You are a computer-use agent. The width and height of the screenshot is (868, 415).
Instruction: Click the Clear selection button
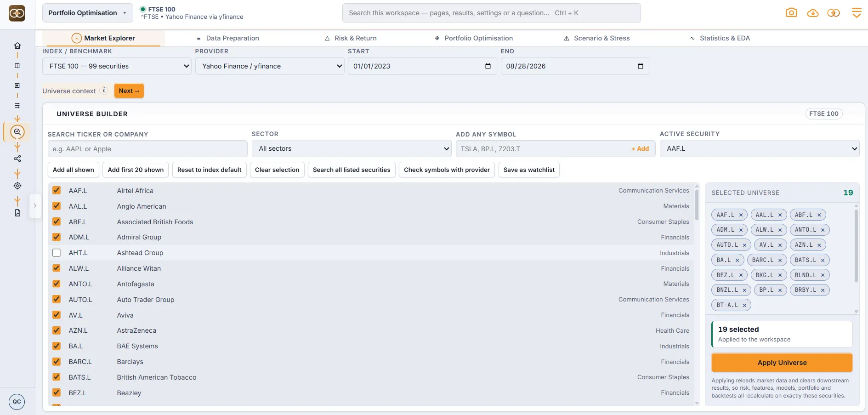tap(277, 170)
